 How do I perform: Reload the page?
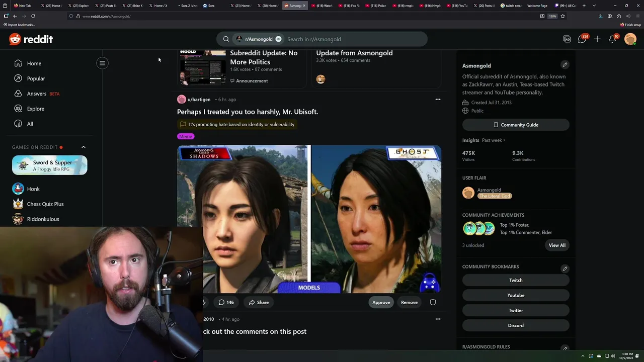point(33,16)
